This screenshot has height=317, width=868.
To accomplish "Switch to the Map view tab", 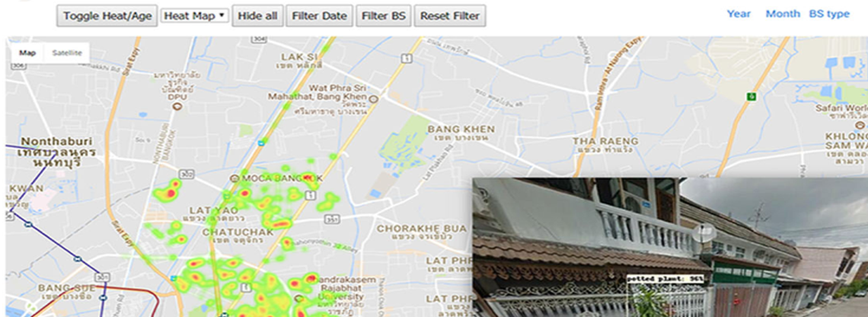I will [x=27, y=53].
